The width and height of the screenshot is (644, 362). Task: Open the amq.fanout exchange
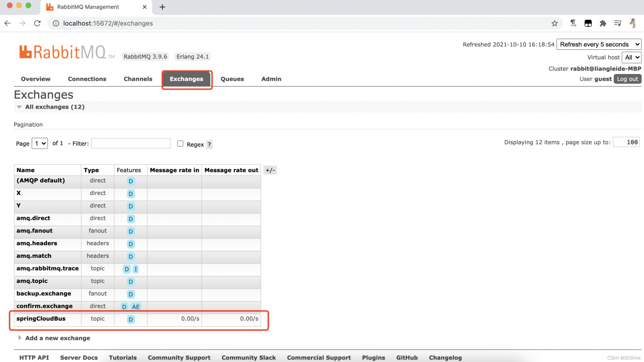click(34, 231)
